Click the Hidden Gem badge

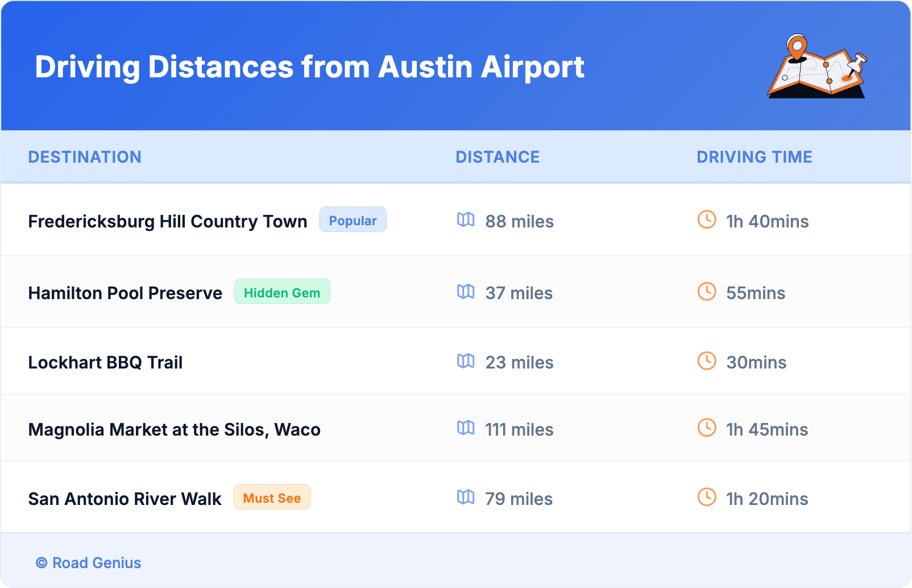(282, 292)
